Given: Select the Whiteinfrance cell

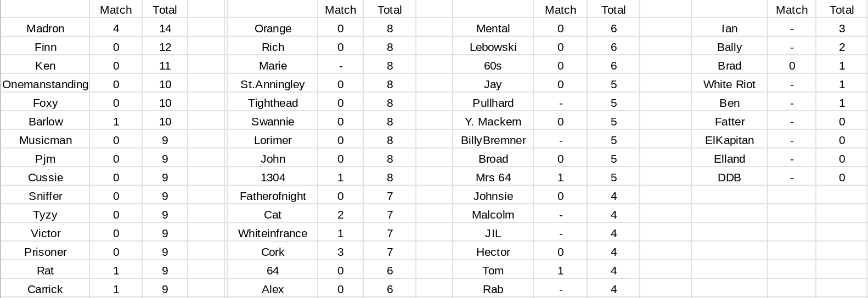Looking at the screenshot, I should 273,233.
